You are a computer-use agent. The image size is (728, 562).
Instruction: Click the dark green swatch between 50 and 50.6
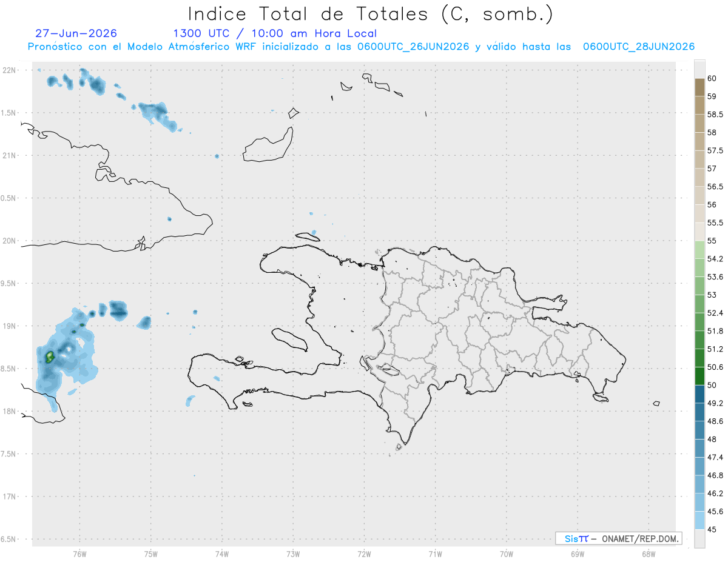pyautogui.click(x=699, y=376)
